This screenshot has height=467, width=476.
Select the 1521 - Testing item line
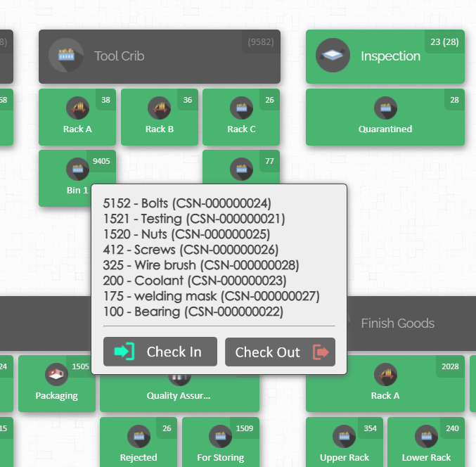point(194,219)
